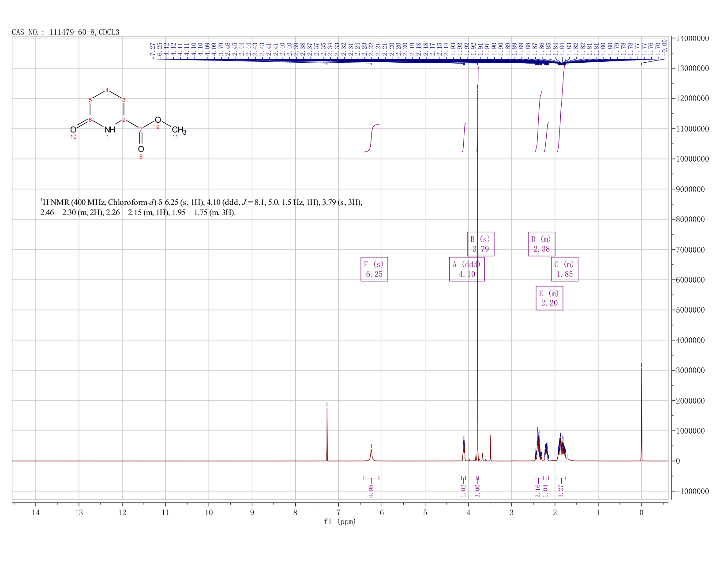Viewport: 728px width, 563px height.
Task: Click the 14 tick on the ppm axis
Action: (36, 512)
